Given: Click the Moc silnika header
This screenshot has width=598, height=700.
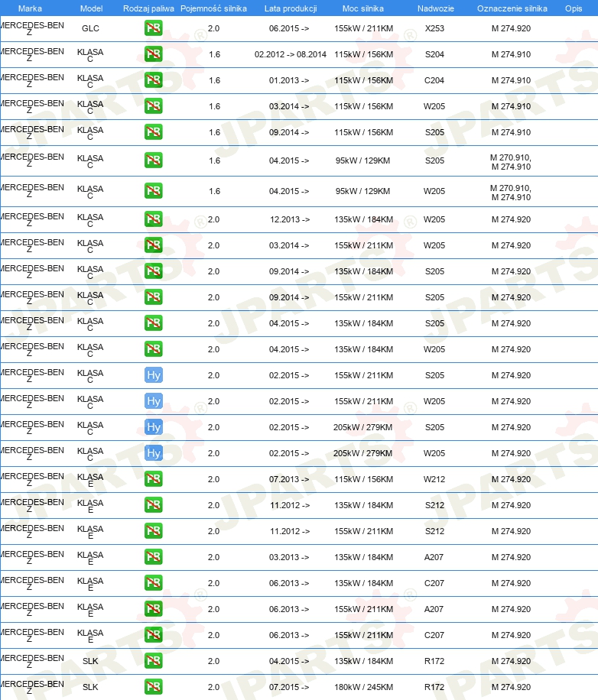Looking at the screenshot, I should click(x=362, y=8).
